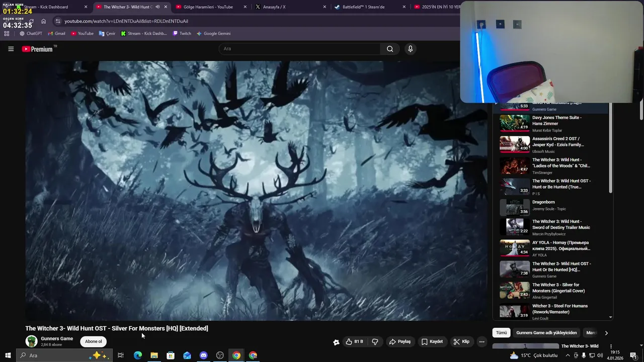
Task: Play 'Ladies of the Woods' playlist item
Action: point(551,165)
